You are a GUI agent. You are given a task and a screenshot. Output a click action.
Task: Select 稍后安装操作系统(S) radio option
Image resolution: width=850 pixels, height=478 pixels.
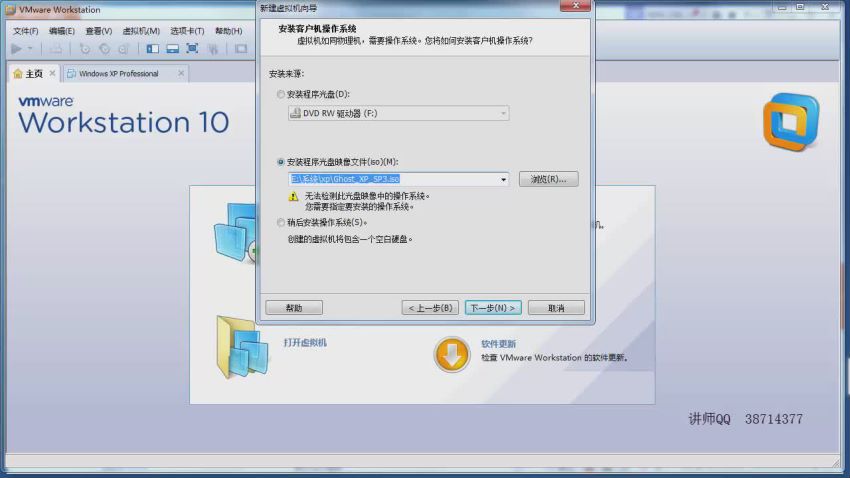280,222
